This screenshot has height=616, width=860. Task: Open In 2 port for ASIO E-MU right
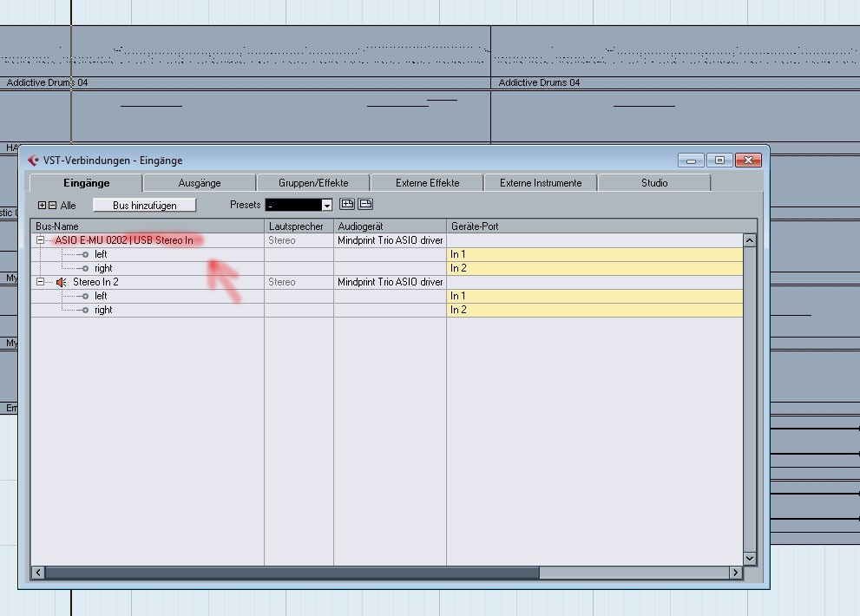(595, 268)
